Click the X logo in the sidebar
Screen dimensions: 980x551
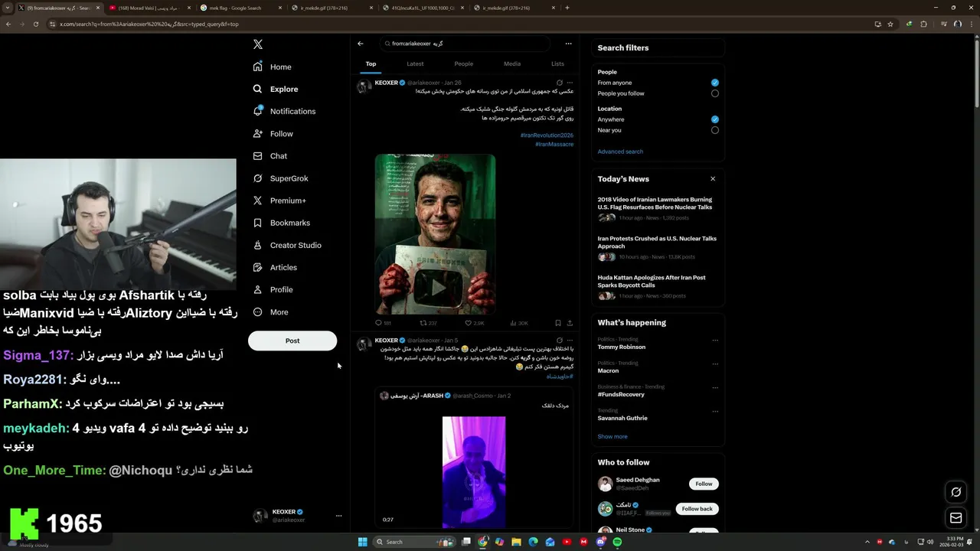point(258,44)
